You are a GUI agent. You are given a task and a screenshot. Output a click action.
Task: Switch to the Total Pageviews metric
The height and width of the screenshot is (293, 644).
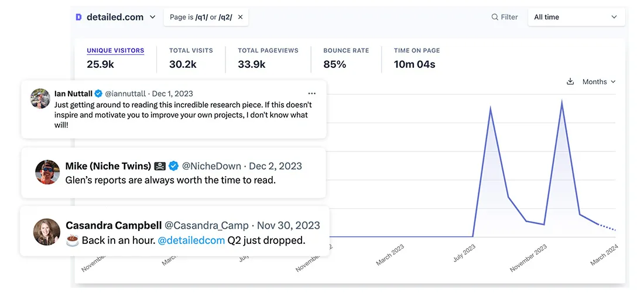click(268, 51)
